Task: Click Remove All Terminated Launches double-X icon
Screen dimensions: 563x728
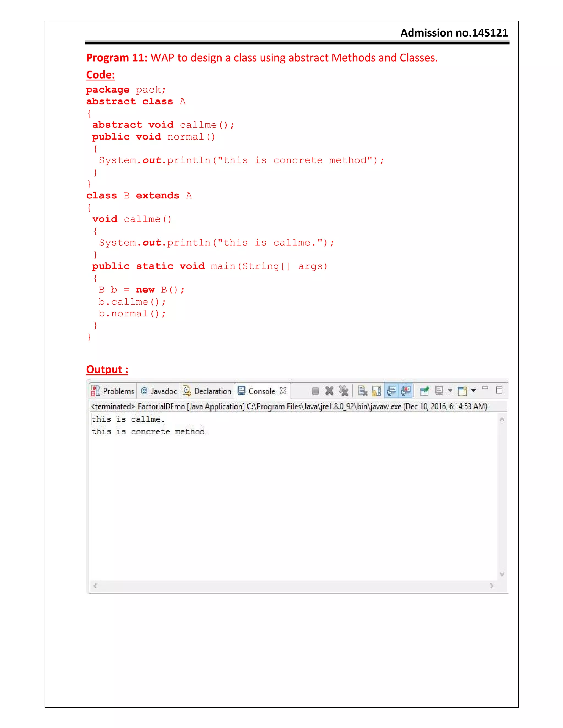Action: pos(344,391)
